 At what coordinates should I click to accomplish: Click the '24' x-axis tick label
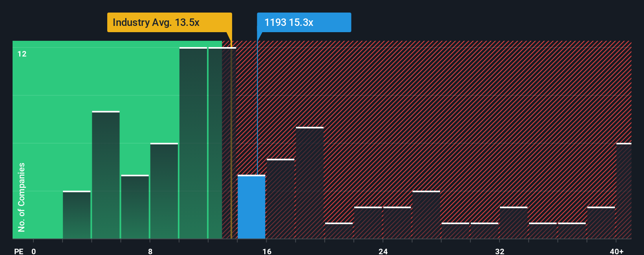(x=383, y=251)
